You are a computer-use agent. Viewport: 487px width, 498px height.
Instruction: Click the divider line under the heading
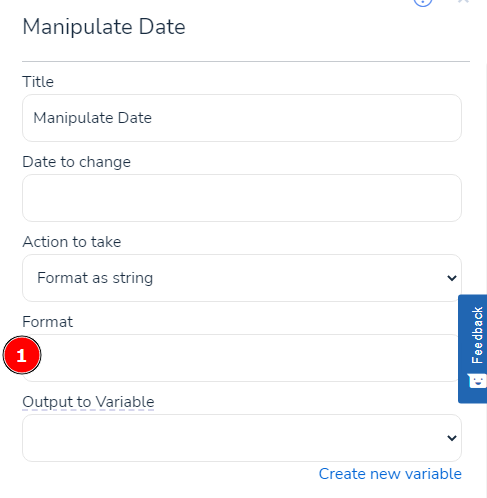coord(246,61)
